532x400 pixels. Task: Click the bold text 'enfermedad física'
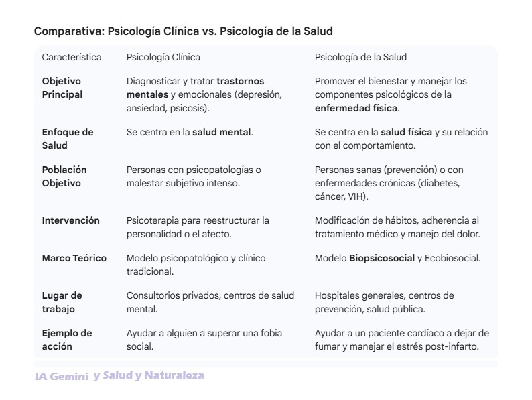pos(356,108)
